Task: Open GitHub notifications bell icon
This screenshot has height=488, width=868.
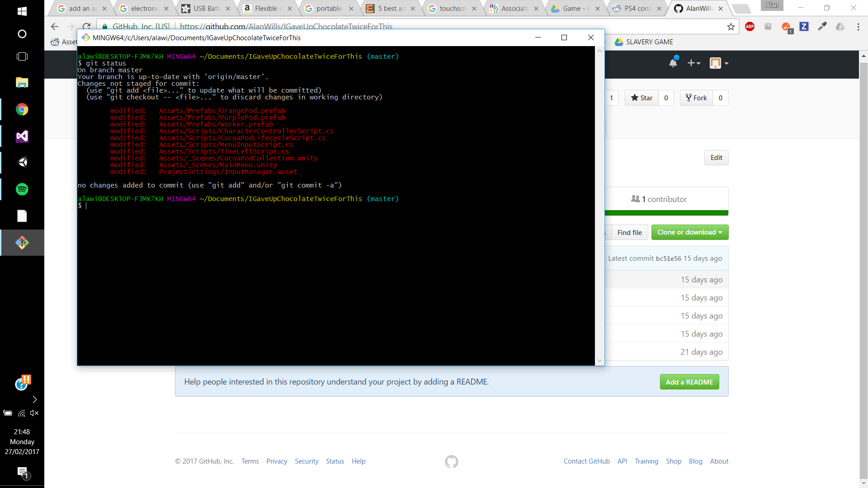Action: [673, 63]
